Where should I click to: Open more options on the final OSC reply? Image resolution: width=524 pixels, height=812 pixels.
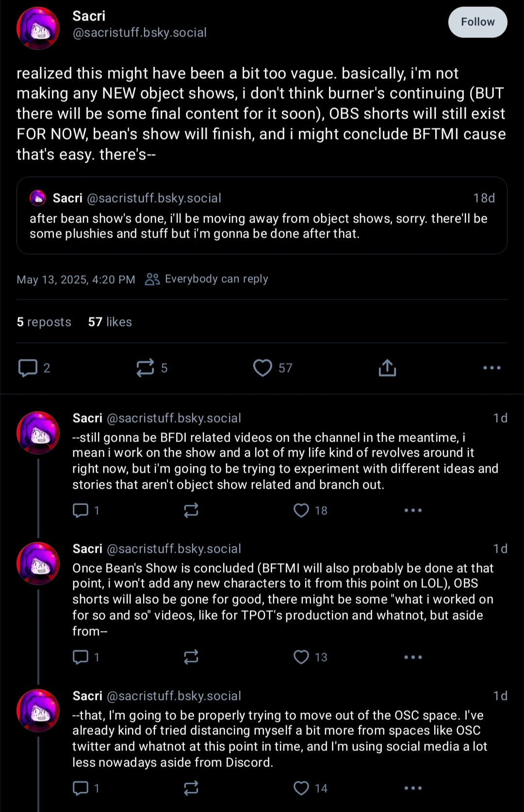click(413, 788)
